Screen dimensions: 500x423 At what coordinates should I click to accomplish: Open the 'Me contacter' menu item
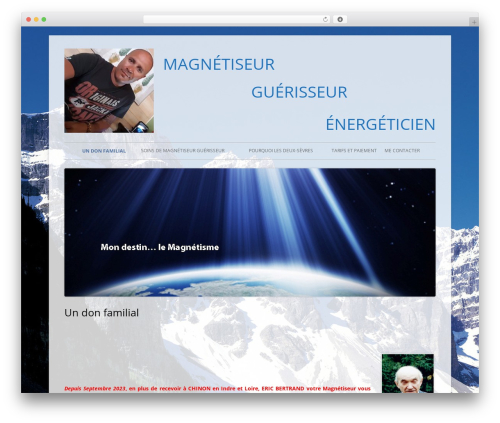[402, 151]
